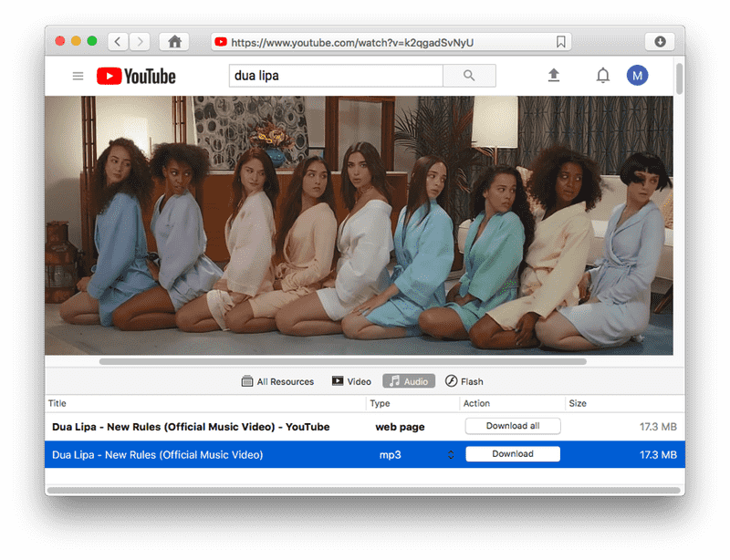
Task: Click the horizontal scrollbar below the video
Action: (x=343, y=361)
